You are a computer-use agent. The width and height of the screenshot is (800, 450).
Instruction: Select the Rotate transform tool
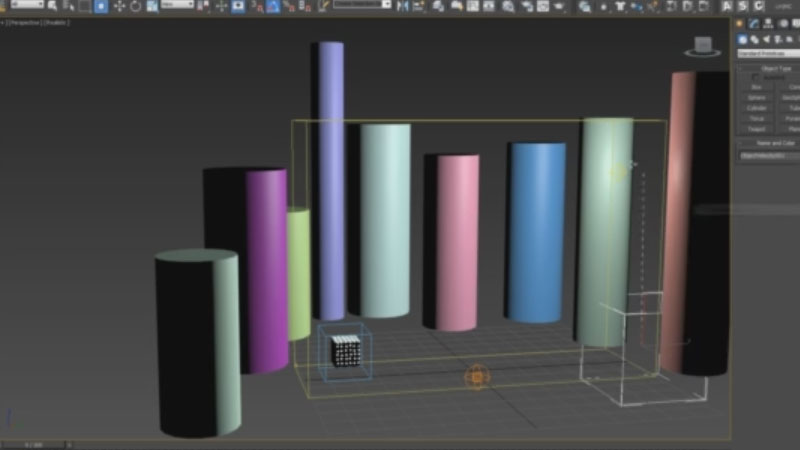[x=138, y=6]
